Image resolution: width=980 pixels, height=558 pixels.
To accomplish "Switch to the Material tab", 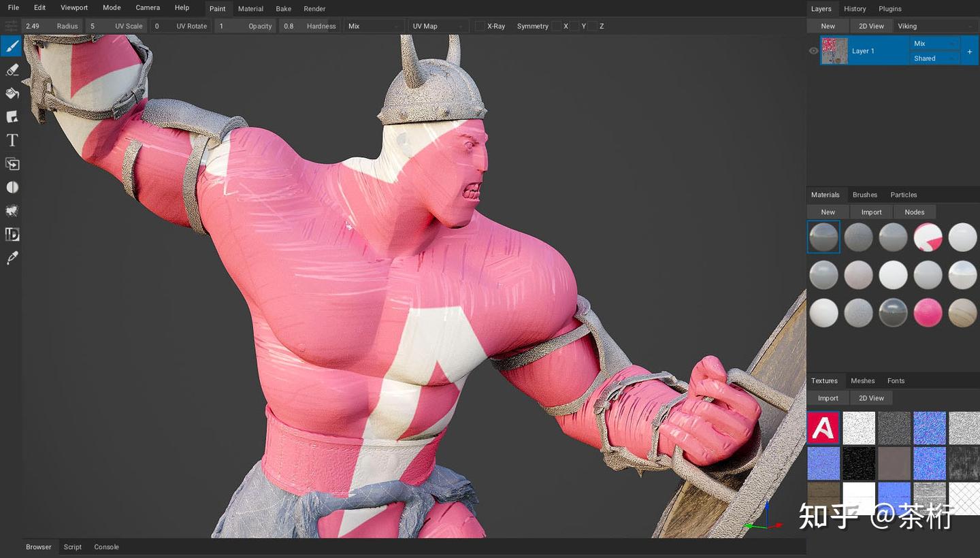I will click(x=250, y=8).
